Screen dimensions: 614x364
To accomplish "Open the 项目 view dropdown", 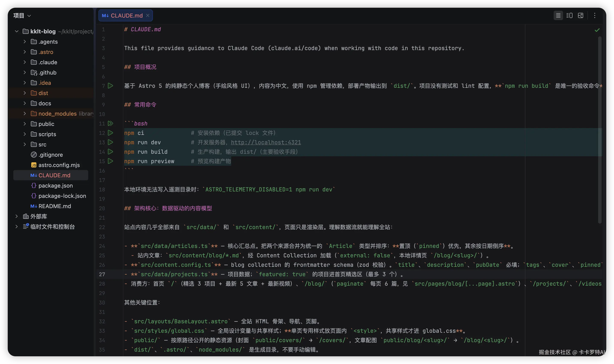I will [22, 16].
